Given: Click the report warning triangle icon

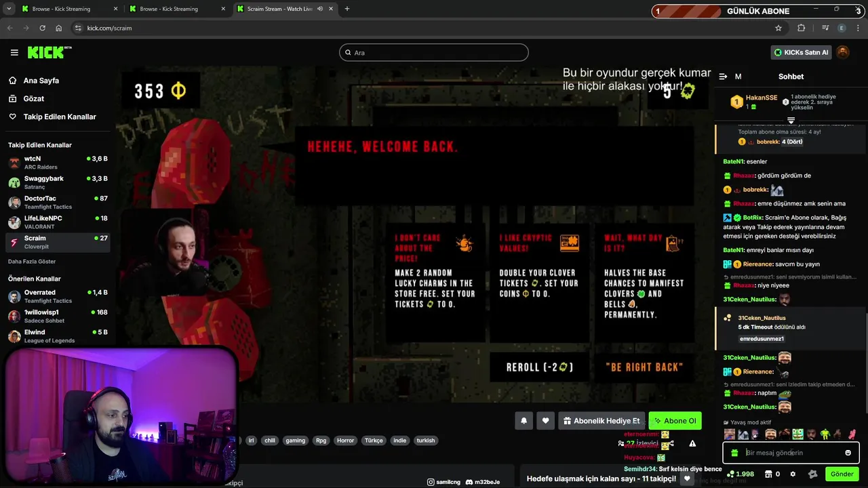Looking at the screenshot, I should coord(692,443).
